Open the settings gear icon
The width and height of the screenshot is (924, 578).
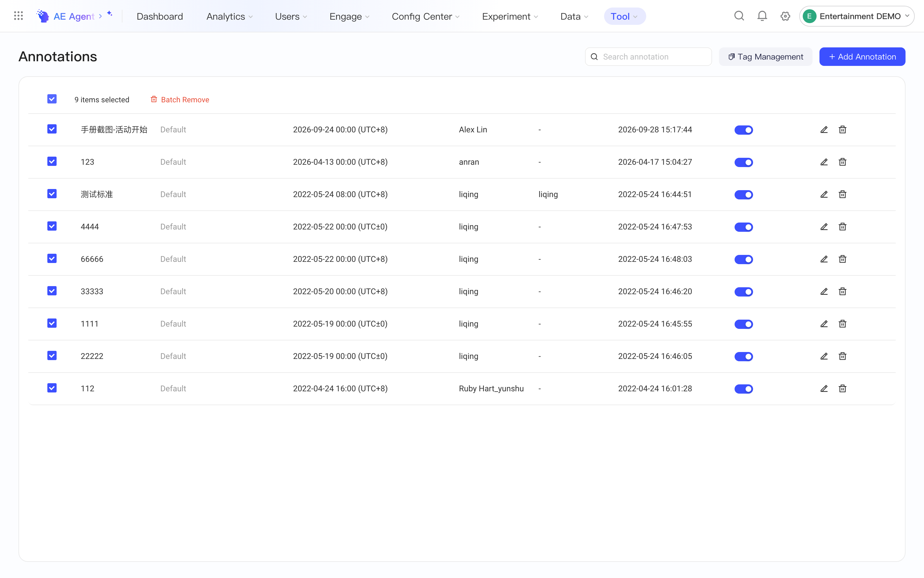[785, 16]
